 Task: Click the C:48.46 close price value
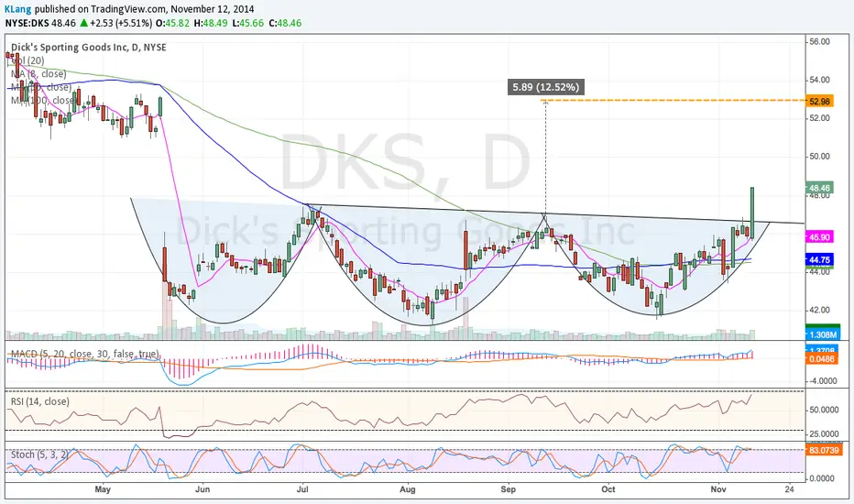coord(284,23)
